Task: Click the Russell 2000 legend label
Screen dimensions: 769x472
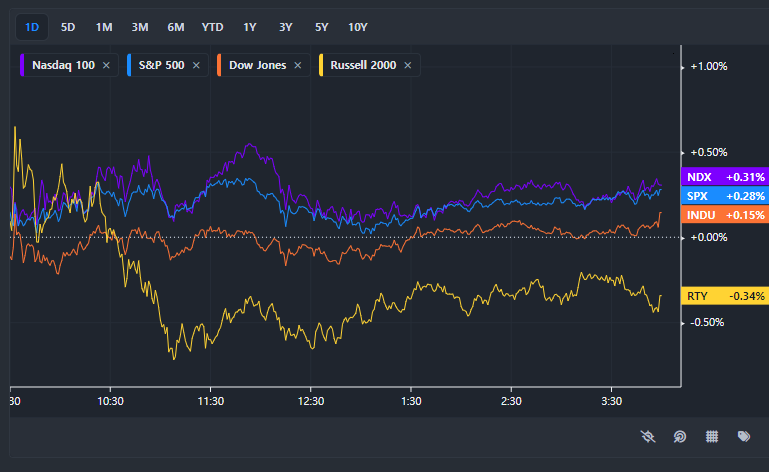Action: pyautogui.click(x=364, y=66)
